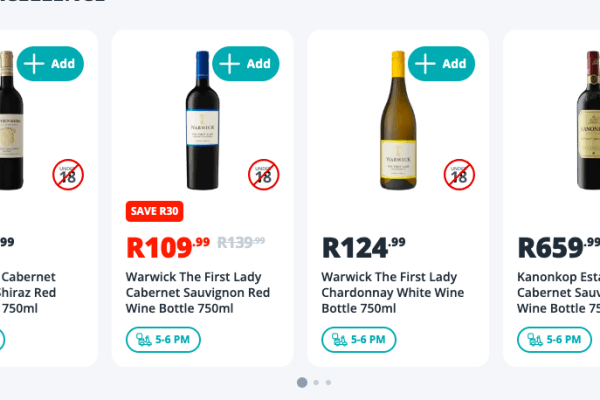
Task: Click the under-18 icon on leftmost card
Action: tap(68, 176)
